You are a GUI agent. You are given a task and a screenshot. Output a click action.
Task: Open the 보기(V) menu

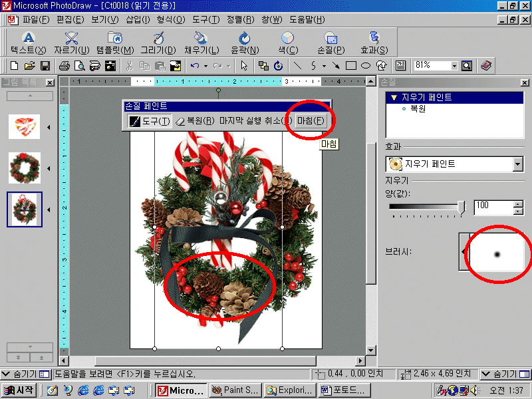tap(105, 20)
